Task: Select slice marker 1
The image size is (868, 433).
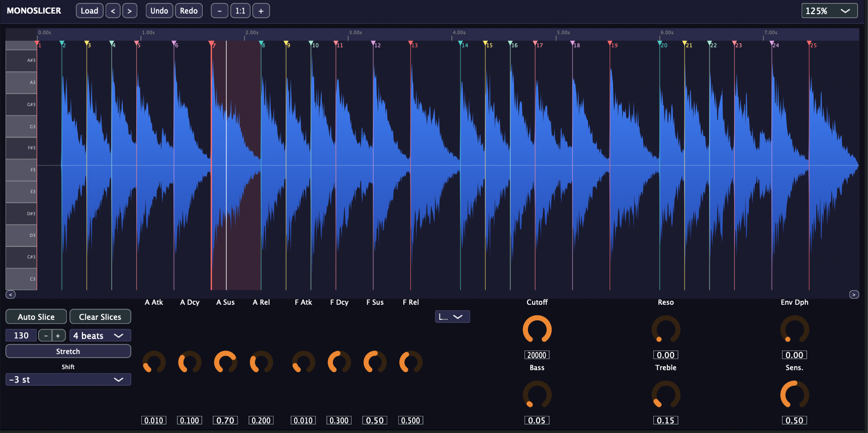Action: click(37, 44)
